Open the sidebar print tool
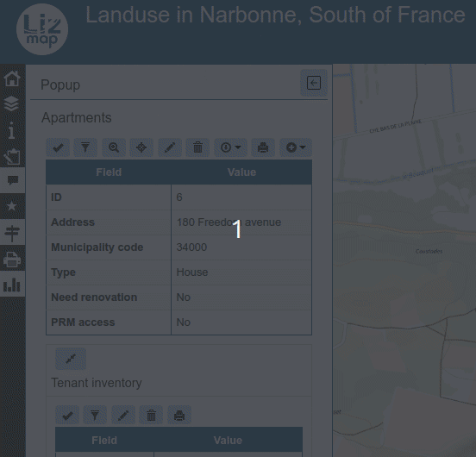This screenshot has width=476, height=457. click(12, 259)
